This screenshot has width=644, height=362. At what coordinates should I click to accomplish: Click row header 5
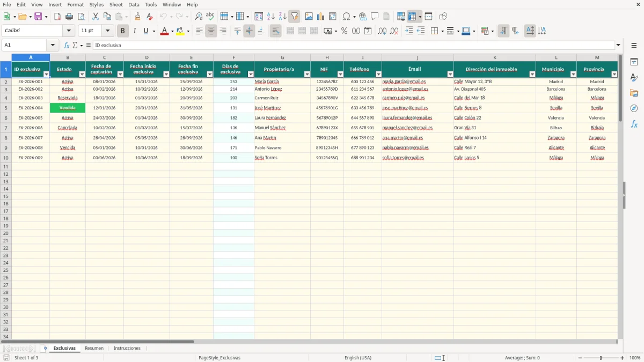[6, 108]
